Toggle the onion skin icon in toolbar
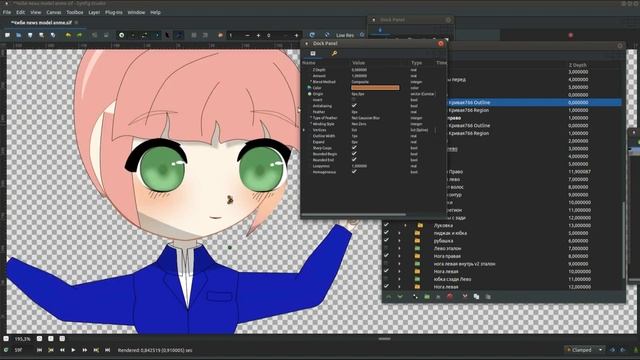 coord(220,36)
